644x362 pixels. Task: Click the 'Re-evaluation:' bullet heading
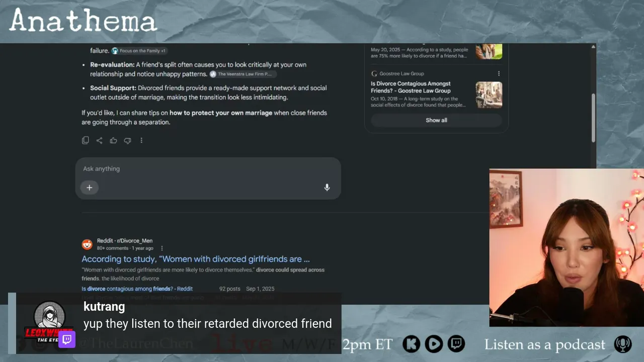(x=112, y=65)
